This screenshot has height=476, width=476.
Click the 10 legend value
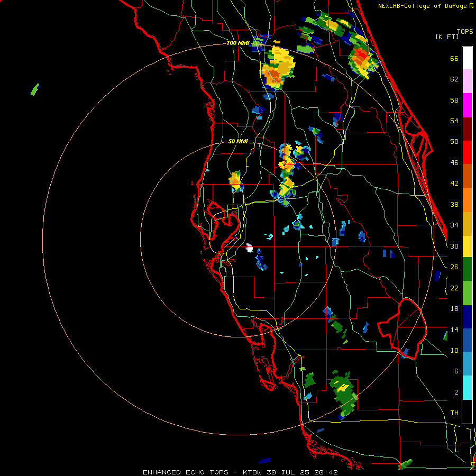click(454, 350)
